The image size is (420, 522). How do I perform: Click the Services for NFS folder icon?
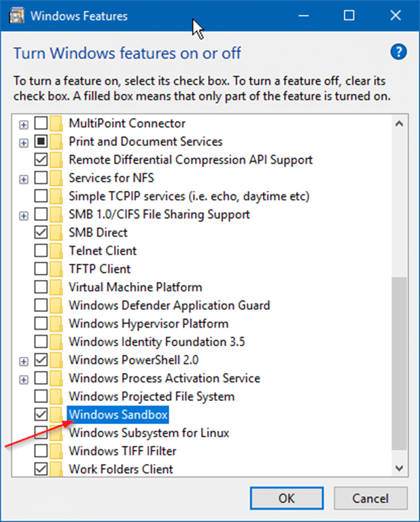click(56, 178)
